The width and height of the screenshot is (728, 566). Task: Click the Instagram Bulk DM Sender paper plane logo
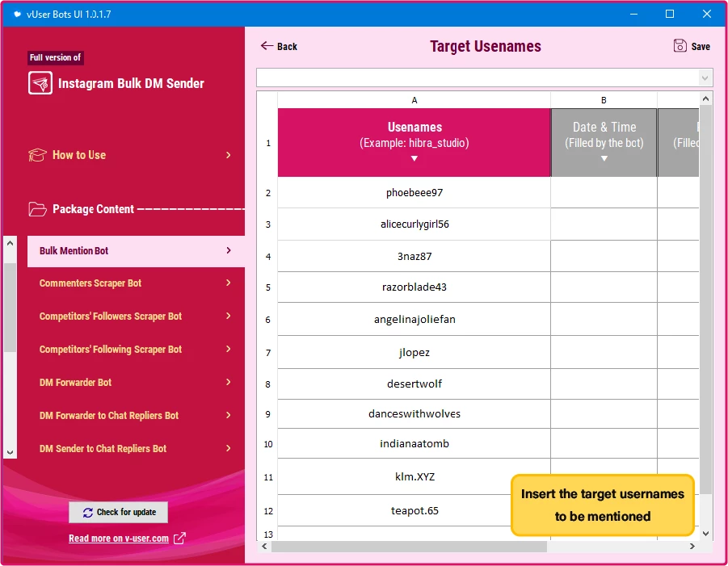(x=40, y=83)
